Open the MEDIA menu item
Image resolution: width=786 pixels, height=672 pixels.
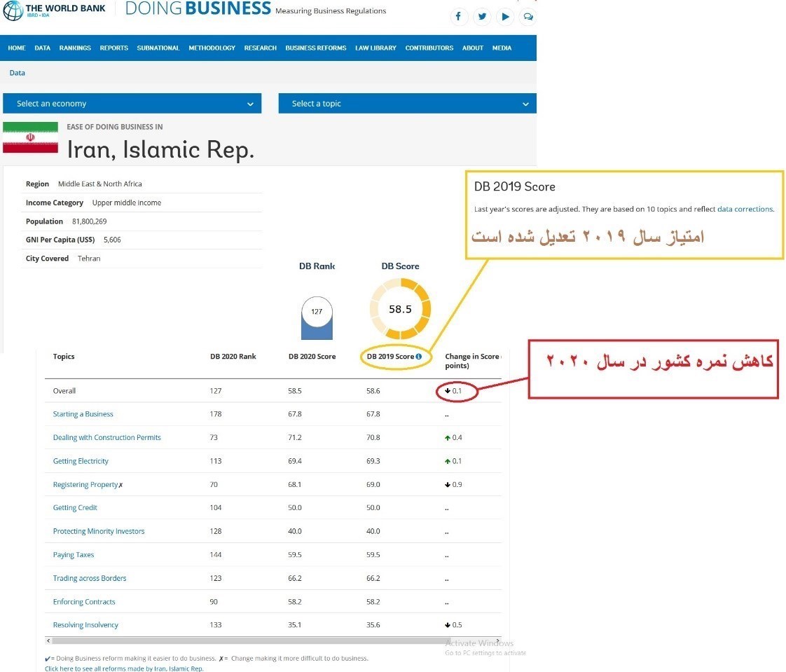[x=502, y=48]
